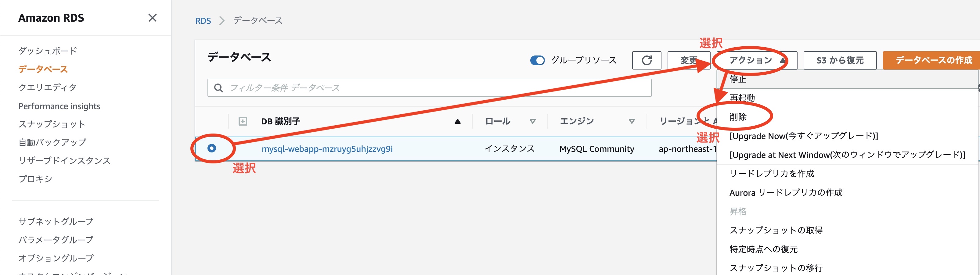Click the 変更 button
This screenshot has width=980, height=275.
pos(689,60)
